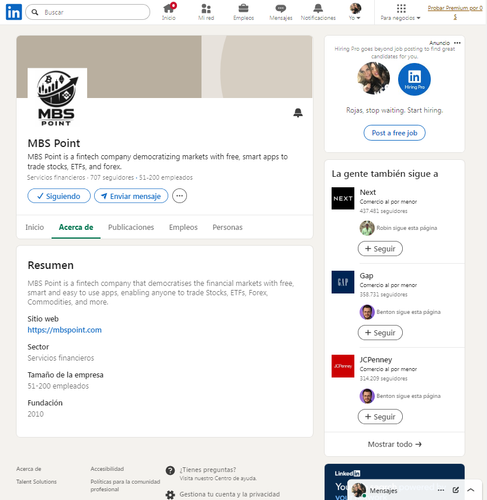487x500 pixels.
Task: Open the https://mbspoint.com website link
Action: click(65, 330)
